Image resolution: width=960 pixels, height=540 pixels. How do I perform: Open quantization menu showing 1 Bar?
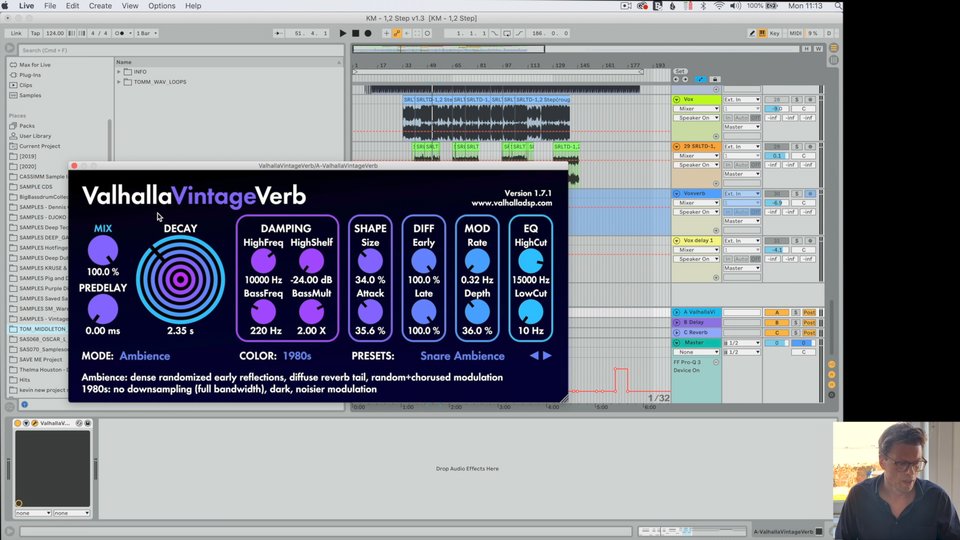click(147, 33)
